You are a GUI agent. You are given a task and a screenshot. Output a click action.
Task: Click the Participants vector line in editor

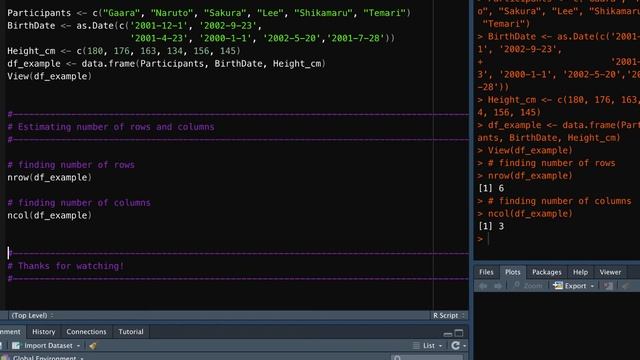click(x=209, y=13)
